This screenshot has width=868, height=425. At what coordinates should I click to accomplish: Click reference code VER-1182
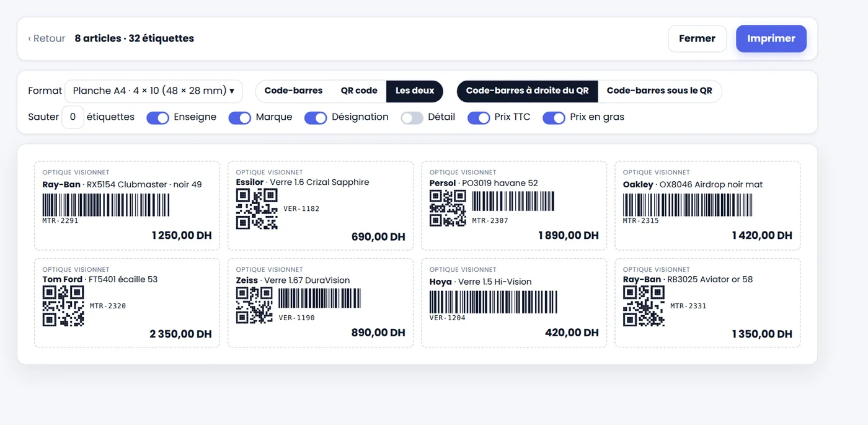(301, 209)
